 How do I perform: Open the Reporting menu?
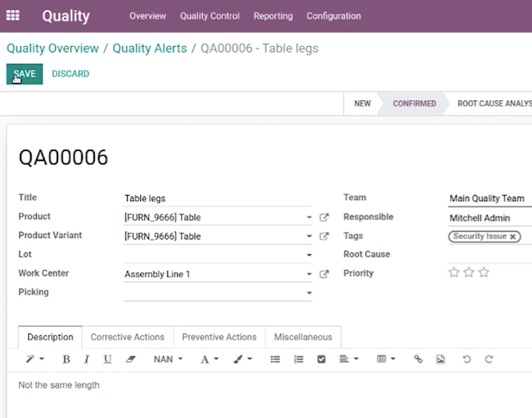click(273, 16)
